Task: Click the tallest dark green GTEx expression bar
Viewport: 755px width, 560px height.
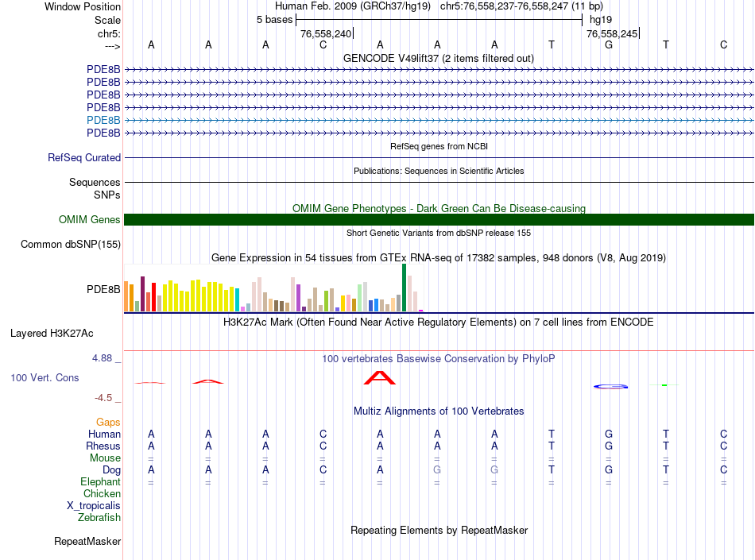Action: 404,288
